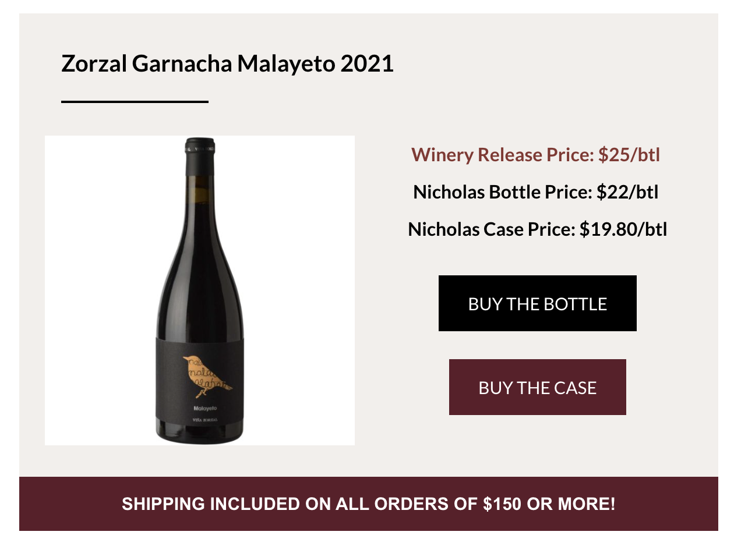Viewport: 734px width, 560px height.
Task: Select the Nicholas Bottle Price line
Action: tap(535, 192)
